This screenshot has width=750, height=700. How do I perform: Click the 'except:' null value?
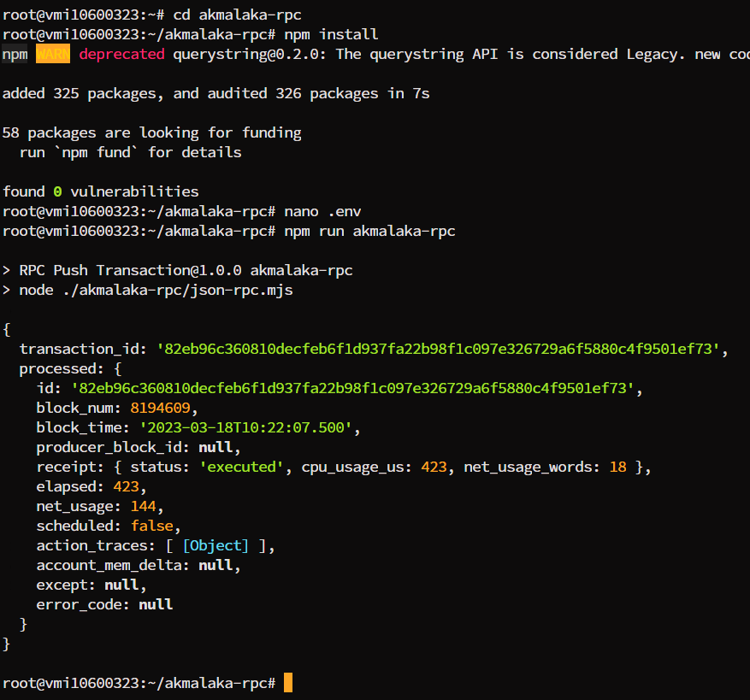pos(121,585)
